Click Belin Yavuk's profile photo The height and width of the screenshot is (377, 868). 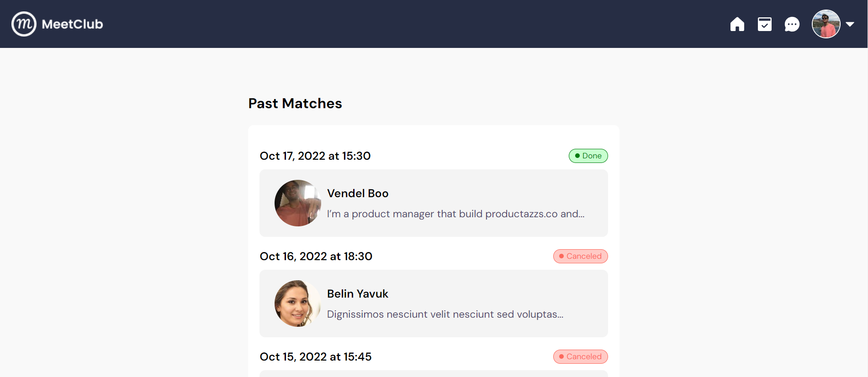[298, 304]
